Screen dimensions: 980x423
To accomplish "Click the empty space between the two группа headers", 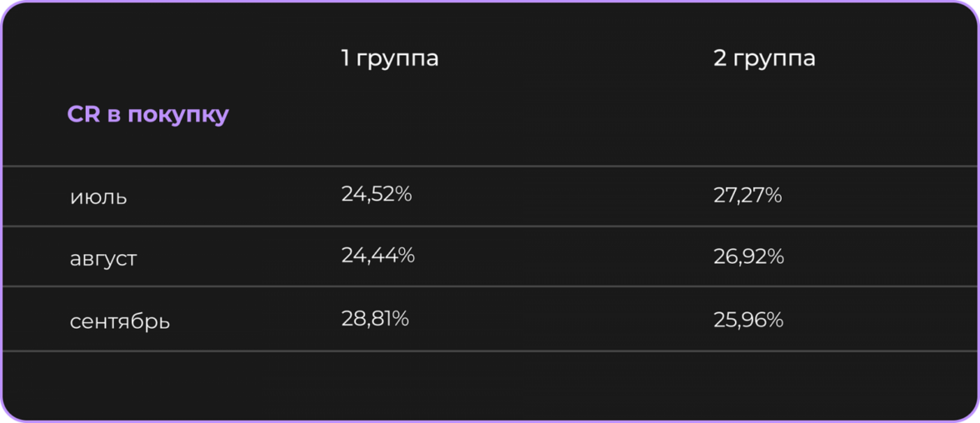I will coord(575,58).
